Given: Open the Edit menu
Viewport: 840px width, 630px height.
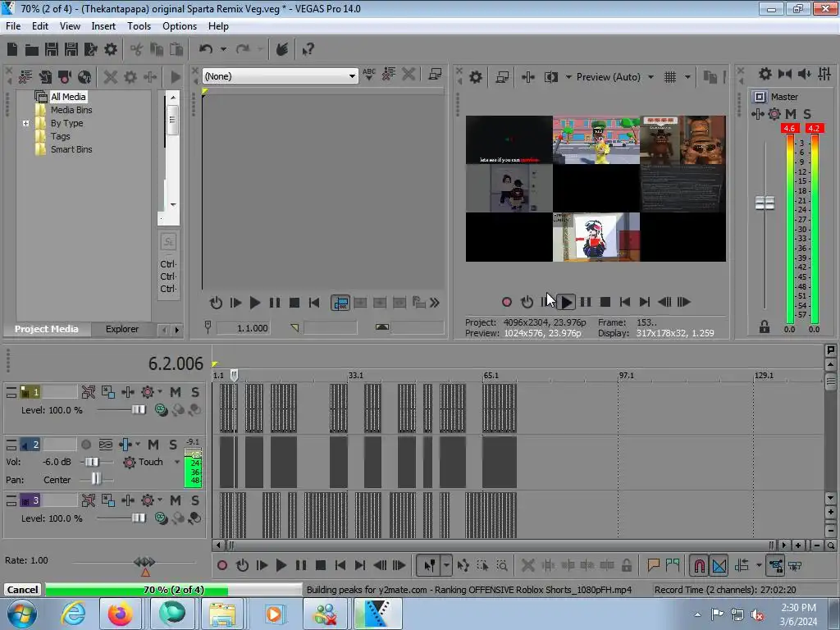Looking at the screenshot, I should pyautogui.click(x=40, y=26).
